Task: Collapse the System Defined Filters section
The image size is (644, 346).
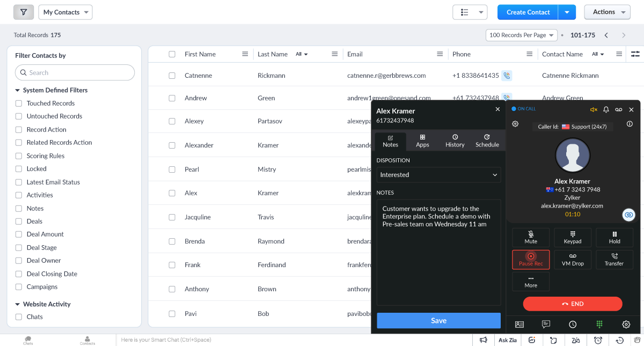Action: (x=18, y=91)
